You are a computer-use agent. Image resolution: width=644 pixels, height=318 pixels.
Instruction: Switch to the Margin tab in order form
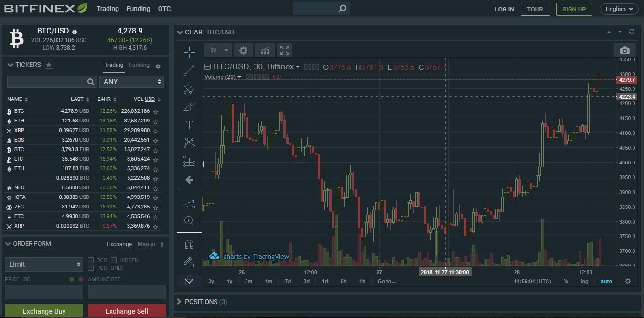click(146, 244)
